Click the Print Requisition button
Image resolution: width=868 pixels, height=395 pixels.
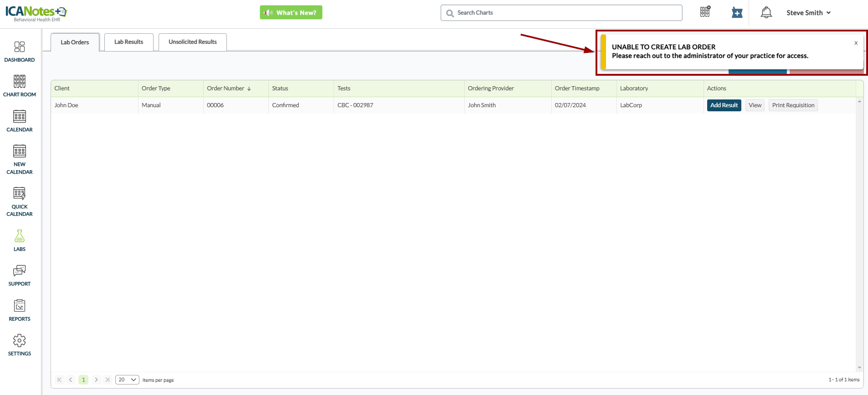click(793, 105)
